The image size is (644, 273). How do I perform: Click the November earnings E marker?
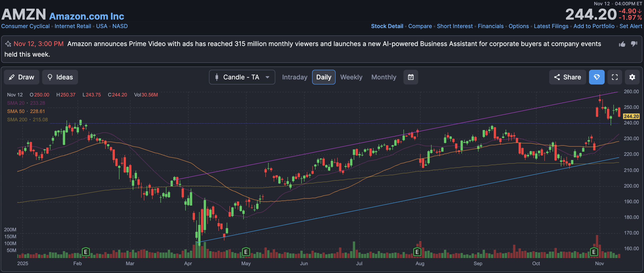594,252
